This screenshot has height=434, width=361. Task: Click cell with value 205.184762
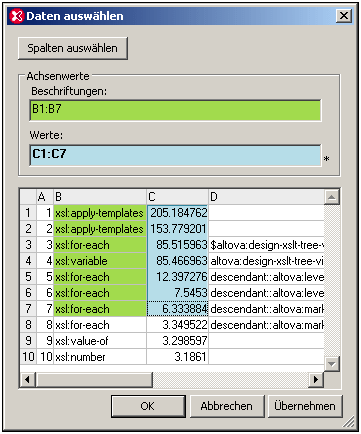tap(178, 213)
